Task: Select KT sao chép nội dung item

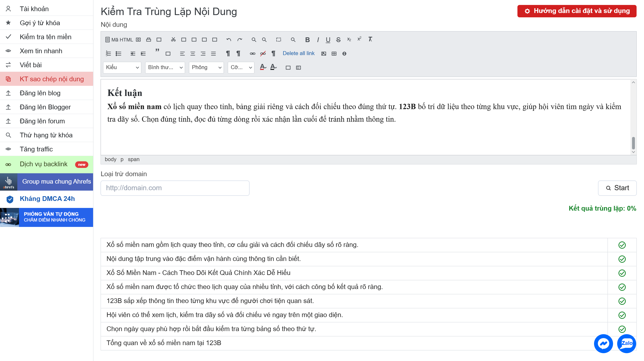Action: tap(47, 79)
